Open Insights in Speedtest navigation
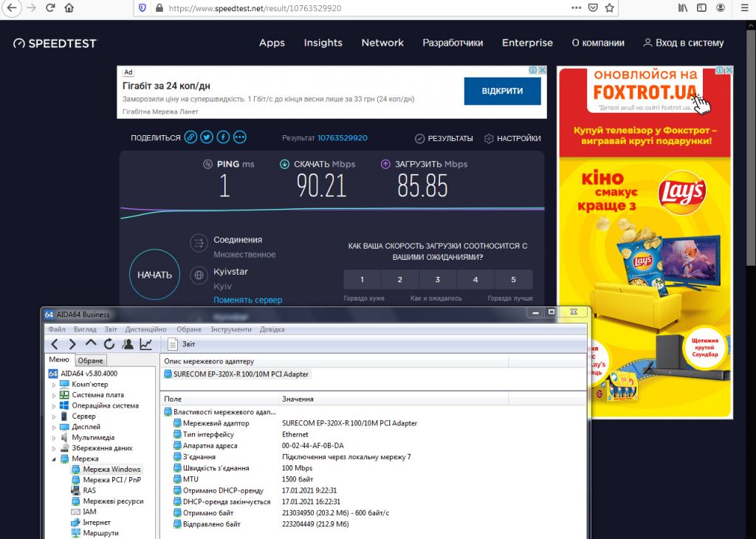Image resolution: width=756 pixels, height=539 pixels. [323, 43]
